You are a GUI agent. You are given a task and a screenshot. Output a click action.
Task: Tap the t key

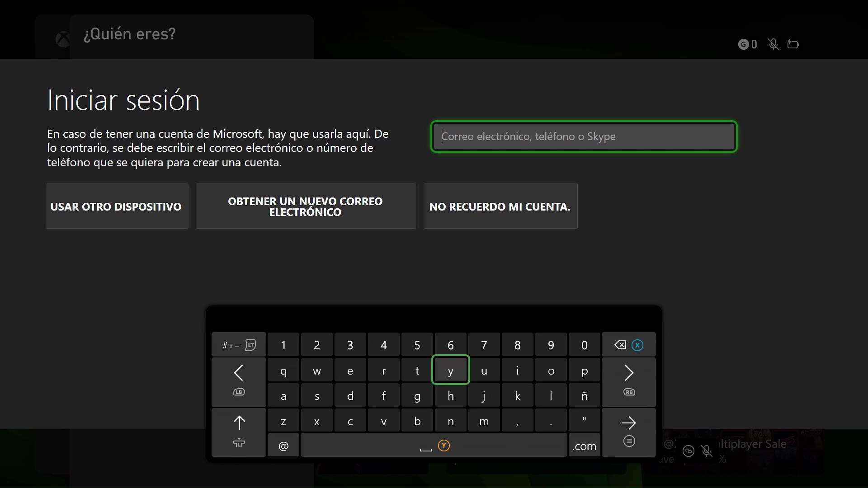[x=417, y=371]
